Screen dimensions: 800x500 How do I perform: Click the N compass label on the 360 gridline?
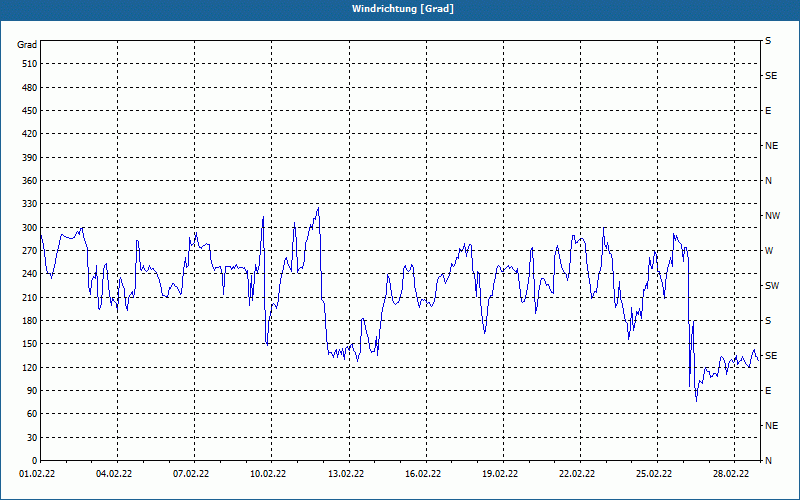click(x=768, y=181)
